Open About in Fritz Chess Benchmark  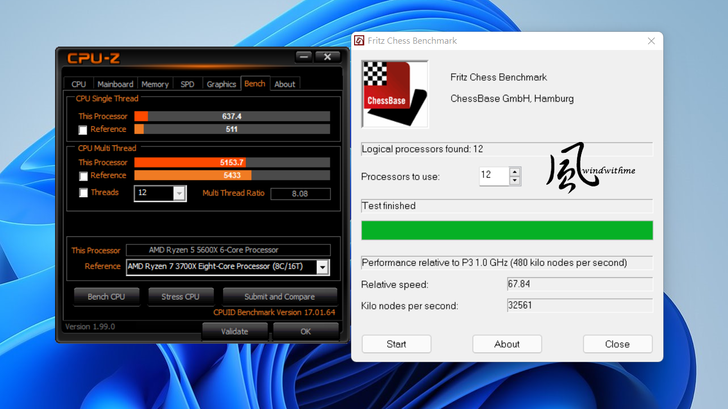(x=507, y=344)
